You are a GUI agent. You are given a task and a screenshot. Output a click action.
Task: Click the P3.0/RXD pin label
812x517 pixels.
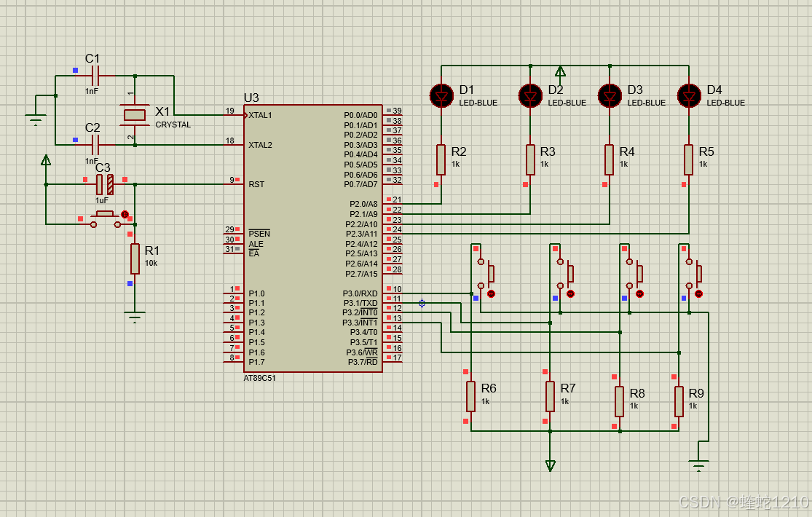pyautogui.click(x=360, y=293)
